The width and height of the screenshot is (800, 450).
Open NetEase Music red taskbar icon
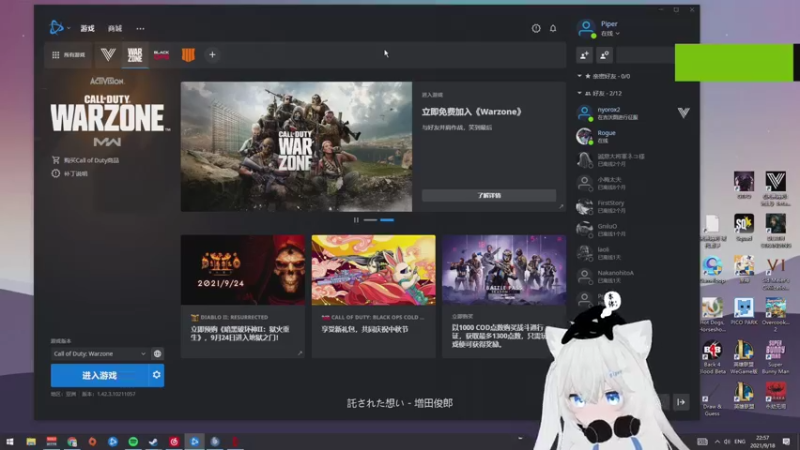point(174,441)
